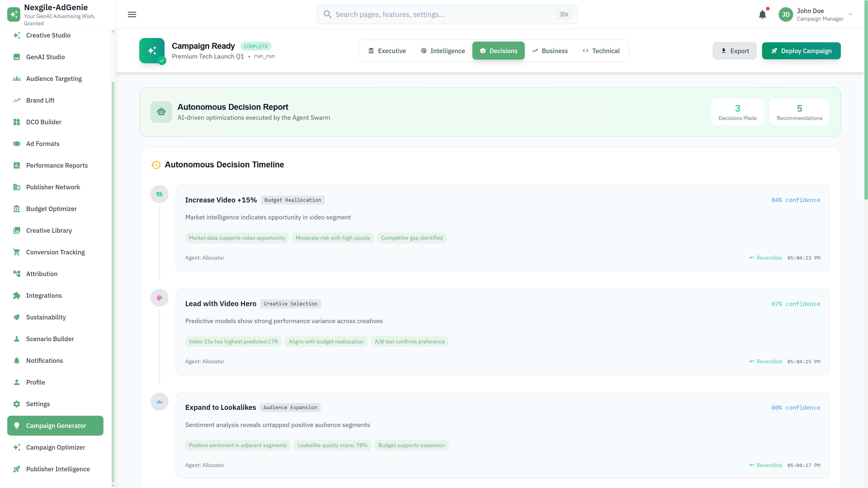Screen dimensions: 868x488
Task: Select the Creative Studio sparkle icon
Action: click(17, 35)
